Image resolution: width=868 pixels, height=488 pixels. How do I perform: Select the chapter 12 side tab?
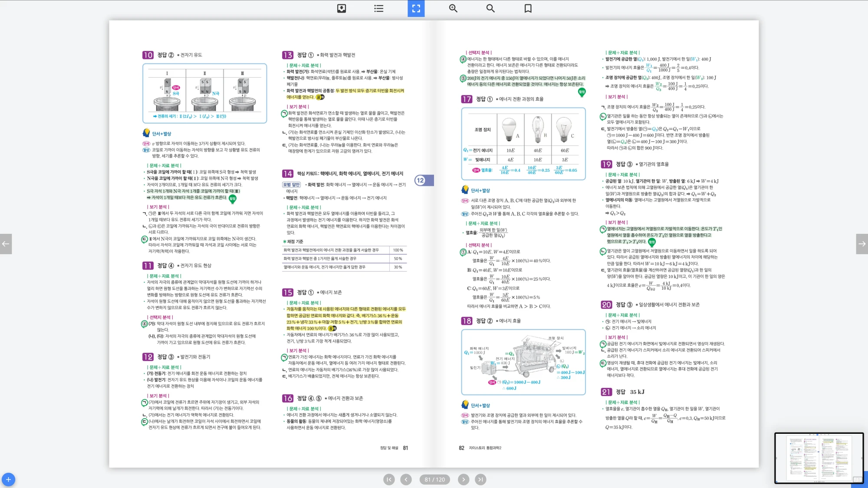(x=424, y=180)
